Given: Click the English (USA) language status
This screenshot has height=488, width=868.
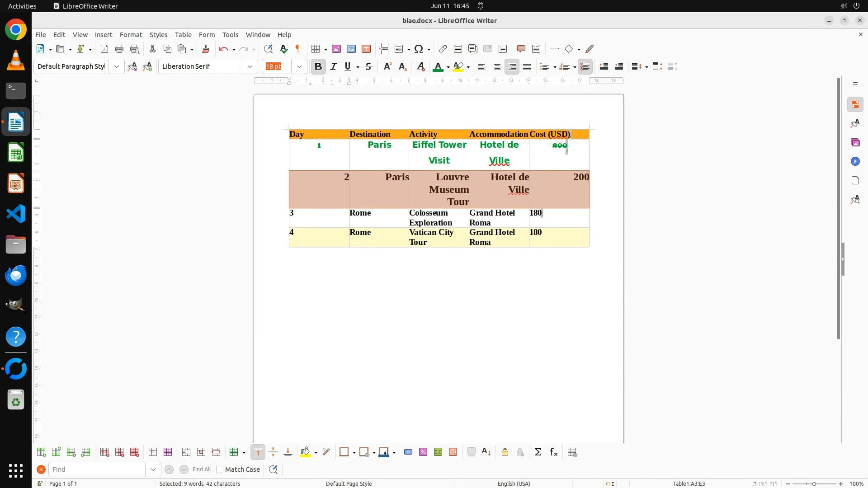Looking at the screenshot, I should click(x=514, y=483).
